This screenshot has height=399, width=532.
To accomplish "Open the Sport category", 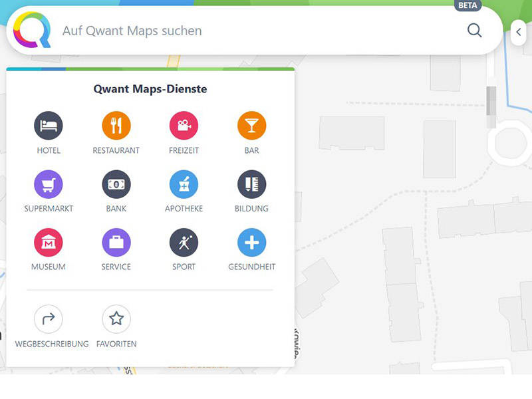I will pos(184,242).
